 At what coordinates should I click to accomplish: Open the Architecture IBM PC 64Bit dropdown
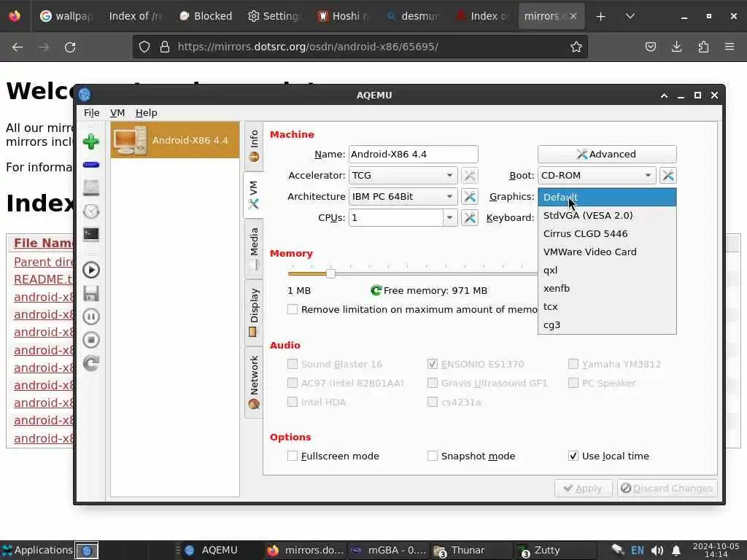pyautogui.click(x=403, y=196)
